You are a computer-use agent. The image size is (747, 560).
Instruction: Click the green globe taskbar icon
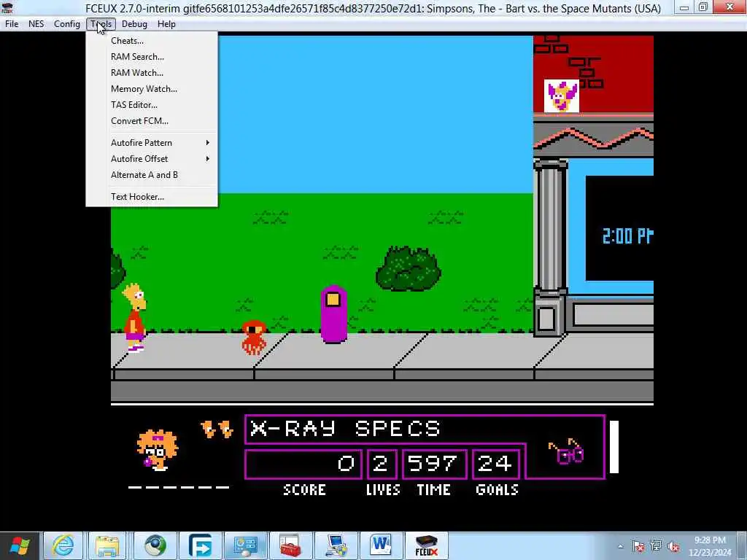[155, 546]
